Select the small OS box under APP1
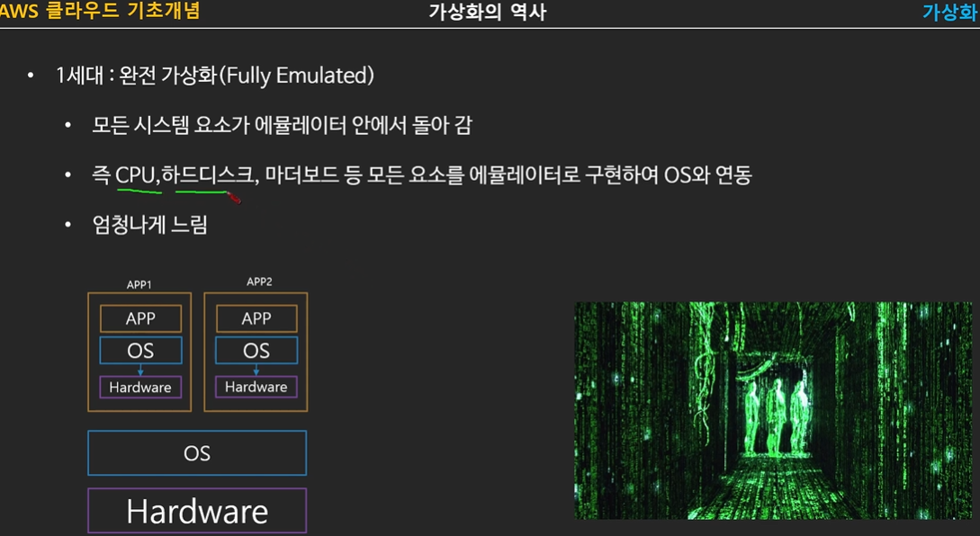Screen dimensions: 980x536 coord(140,351)
